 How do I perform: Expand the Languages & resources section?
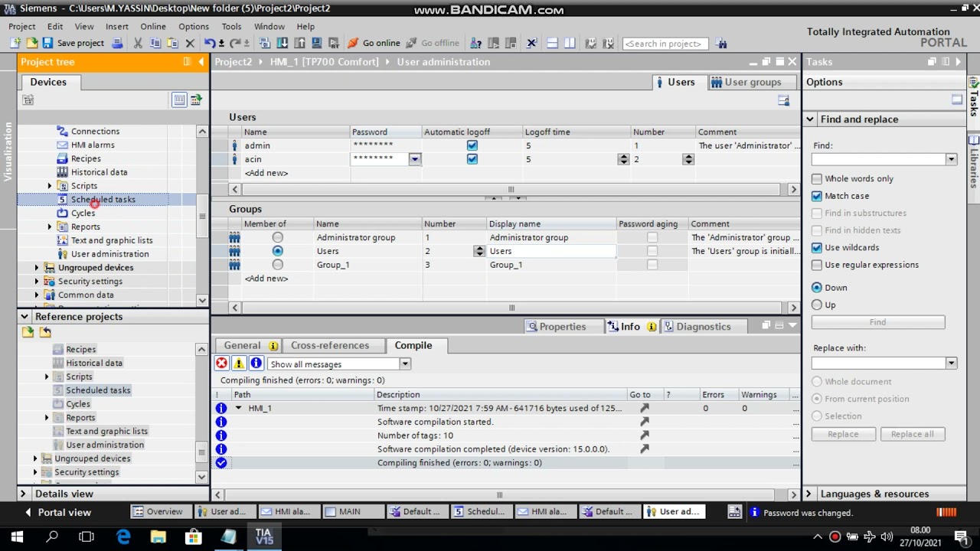click(x=808, y=494)
